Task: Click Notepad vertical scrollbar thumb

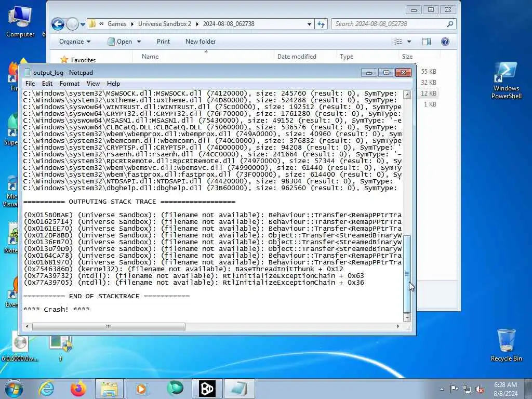Action: click(x=407, y=273)
